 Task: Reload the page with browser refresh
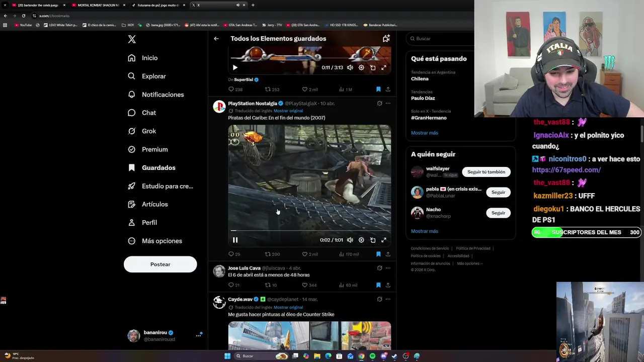coord(23,16)
